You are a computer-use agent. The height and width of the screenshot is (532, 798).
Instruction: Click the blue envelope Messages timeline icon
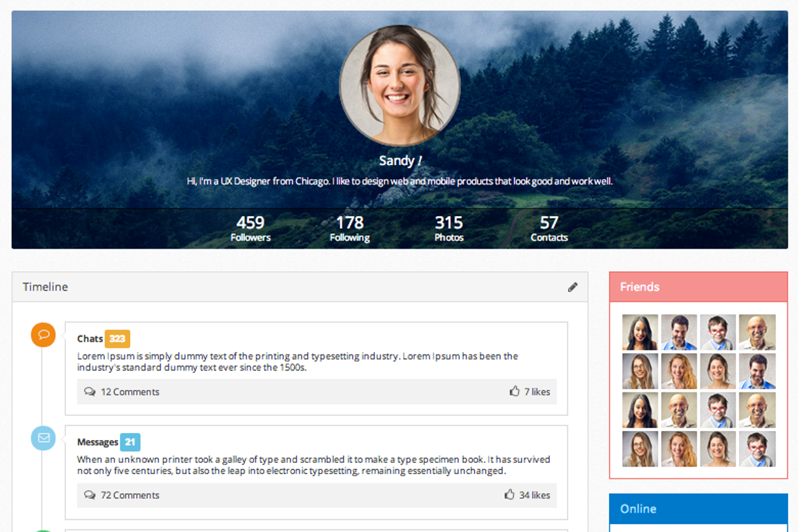tap(43, 438)
